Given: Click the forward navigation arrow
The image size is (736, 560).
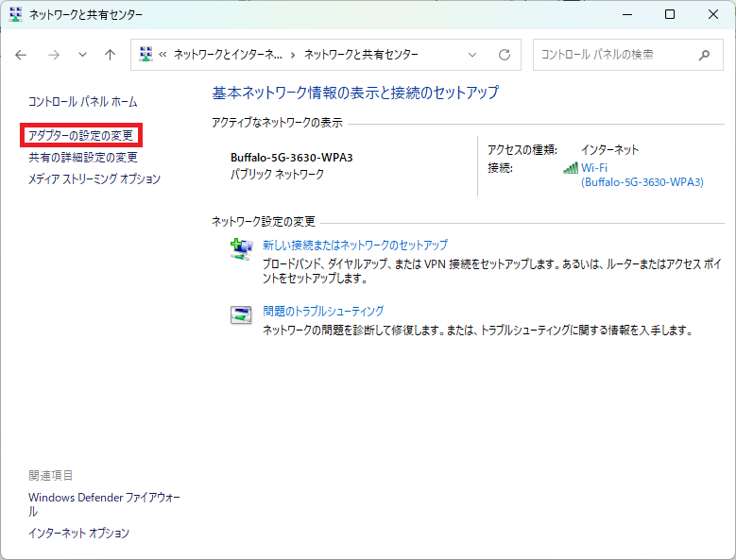Looking at the screenshot, I should point(53,55).
